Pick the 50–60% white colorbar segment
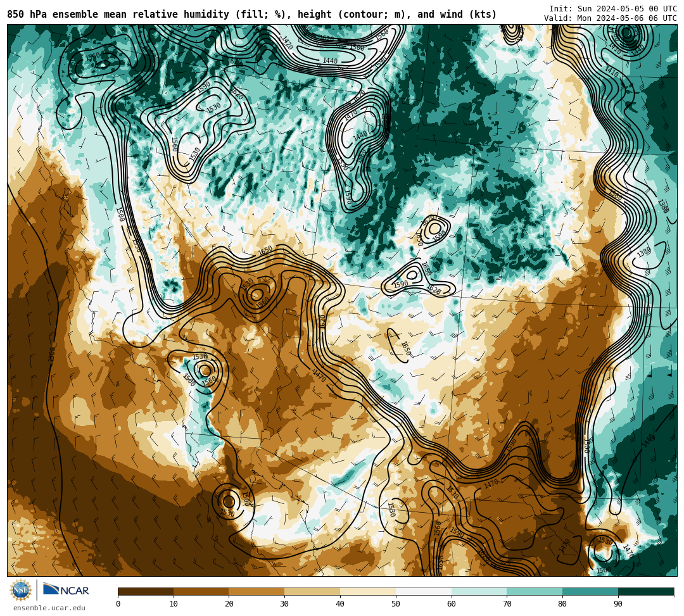Screen dimensions: 684x616 pos(424,591)
